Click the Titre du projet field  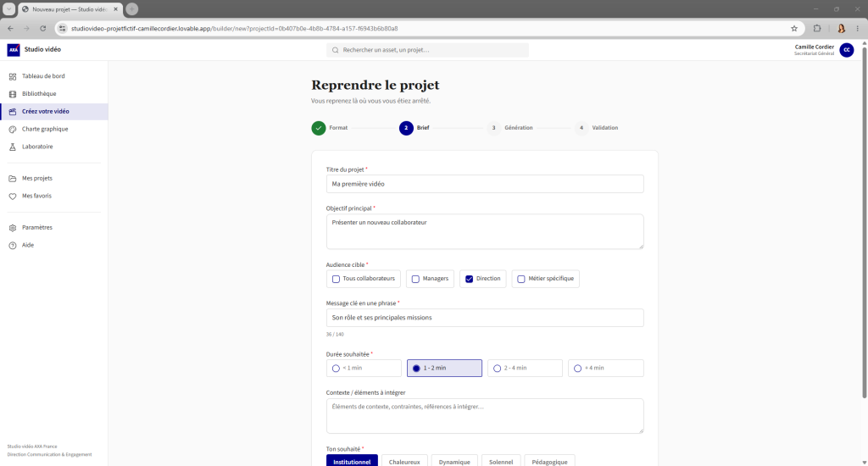485,185
